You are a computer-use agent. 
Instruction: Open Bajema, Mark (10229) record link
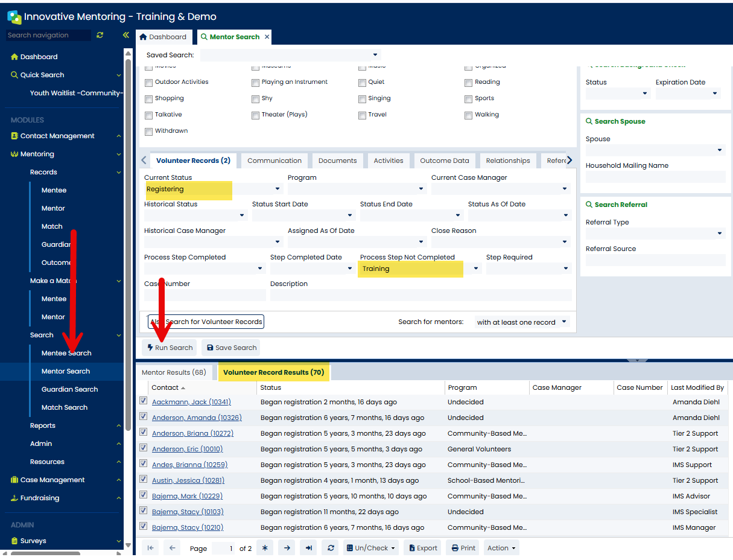pyautogui.click(x=187, y=496)
